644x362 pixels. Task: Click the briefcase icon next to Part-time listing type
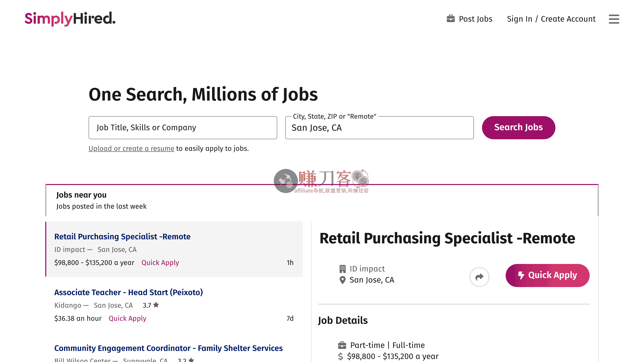[342, 345]
